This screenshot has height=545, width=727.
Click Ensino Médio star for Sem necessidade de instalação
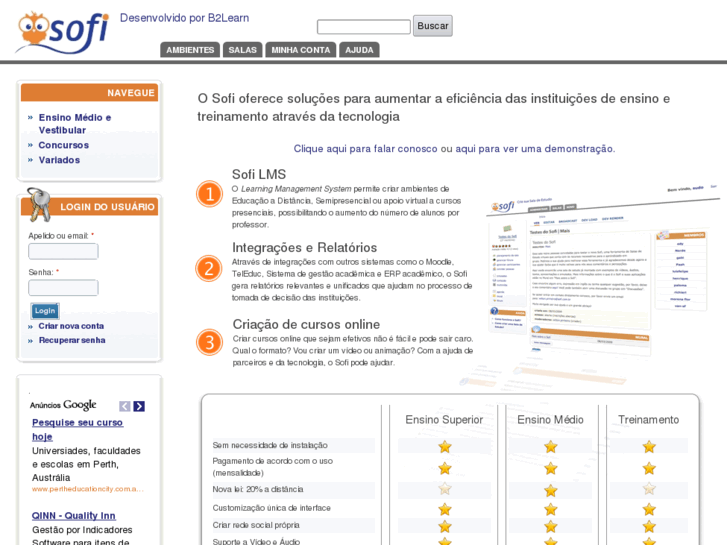551,447
